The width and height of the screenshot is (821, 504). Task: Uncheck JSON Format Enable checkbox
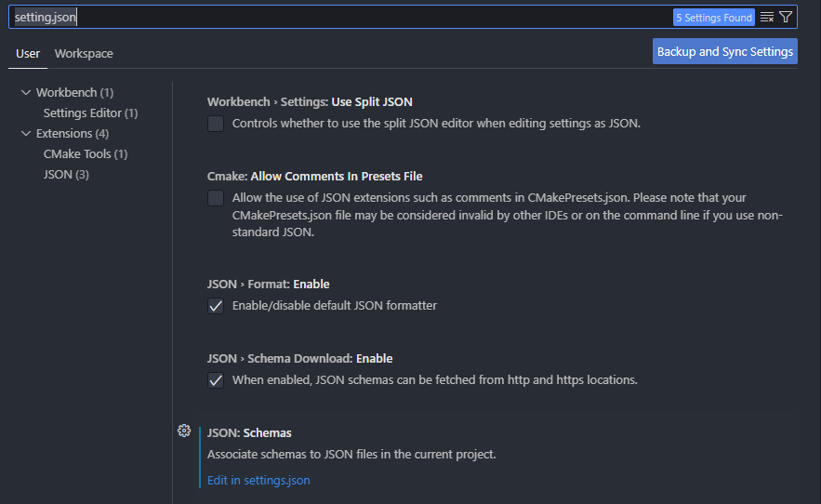coord(216,306)
